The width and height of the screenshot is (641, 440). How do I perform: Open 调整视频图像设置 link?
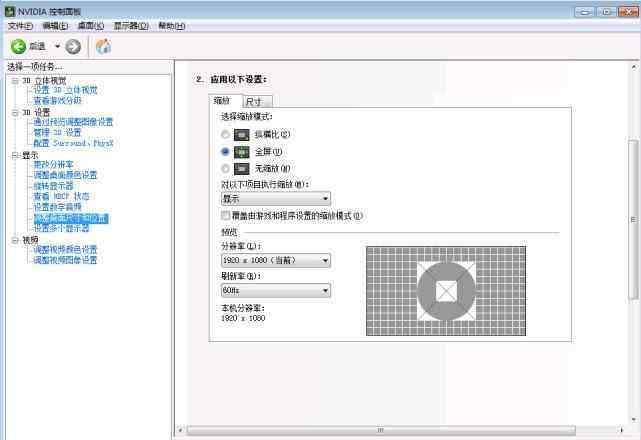point(65,260)
